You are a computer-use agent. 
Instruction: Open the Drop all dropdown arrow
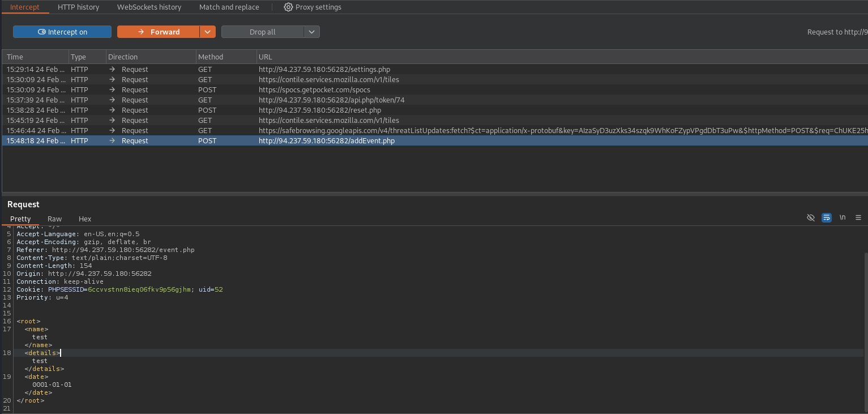312,32
